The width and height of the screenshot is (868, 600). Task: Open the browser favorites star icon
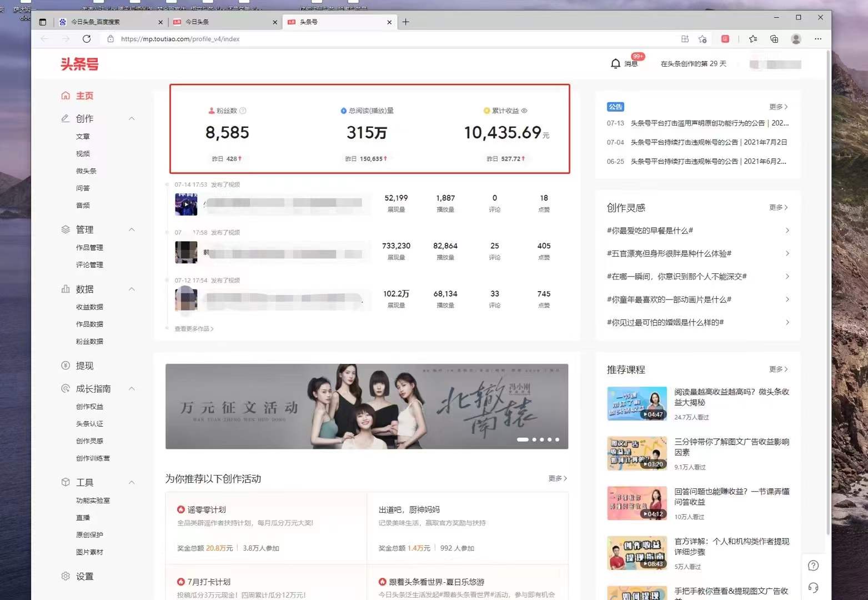752,39
